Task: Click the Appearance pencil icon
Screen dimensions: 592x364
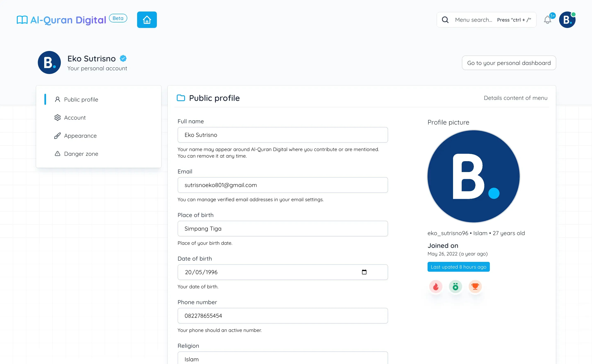Action: [x=57, y=135]
